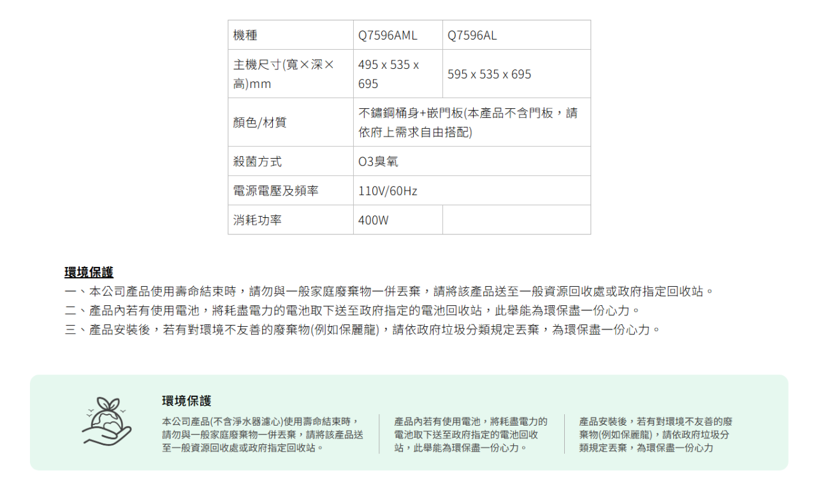Select the 殺菌方式 label cell

(x=291, y=161)
